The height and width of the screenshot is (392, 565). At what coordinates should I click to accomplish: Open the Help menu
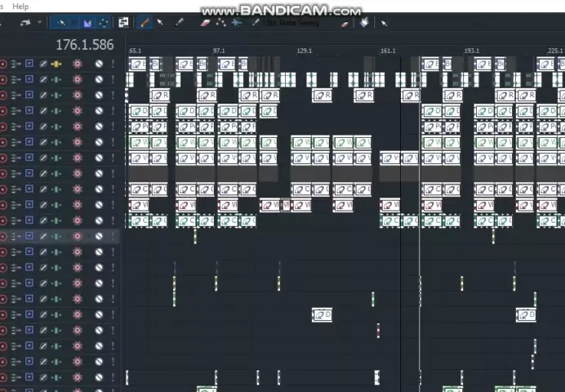[20, 7]
